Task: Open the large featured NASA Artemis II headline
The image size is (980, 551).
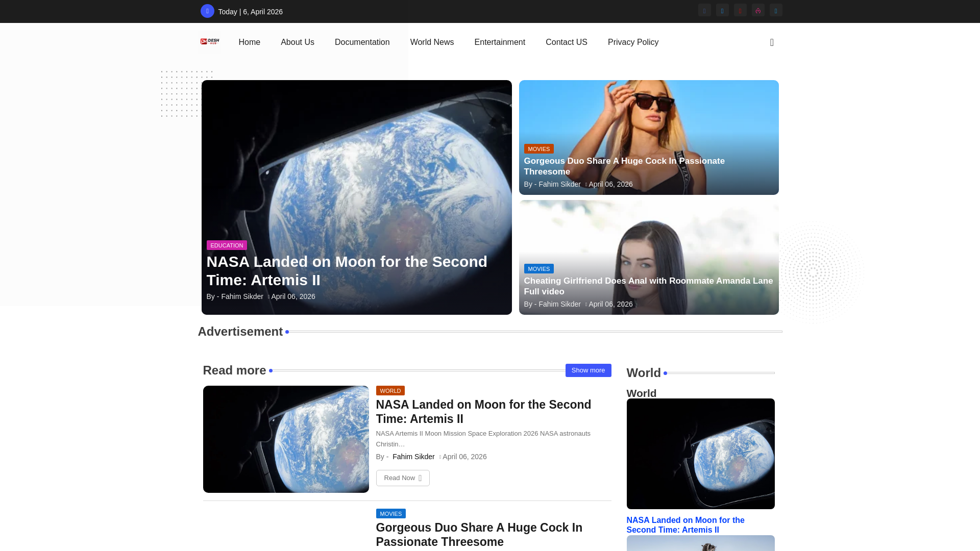Action: coord(347,270)
